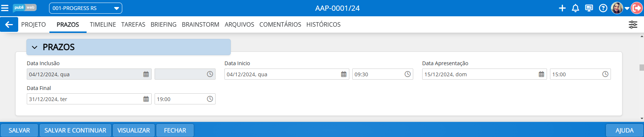
Task: Click the VISUALIZAR button
Action: [134, 130]
